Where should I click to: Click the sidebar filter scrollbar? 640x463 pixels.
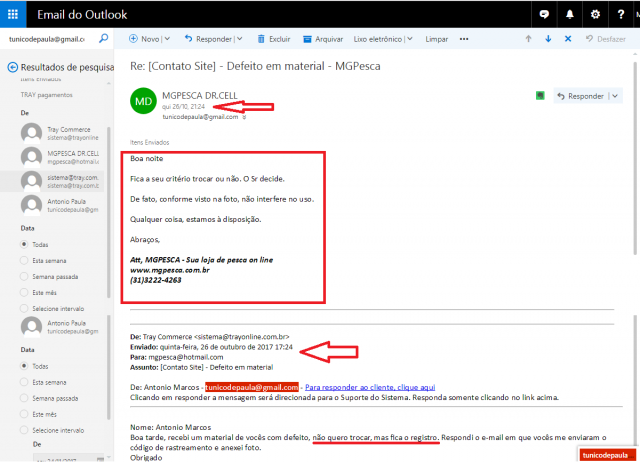109,212
